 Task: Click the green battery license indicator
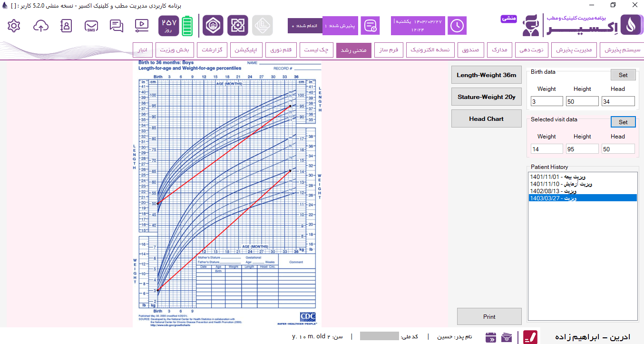click(188, 26)
